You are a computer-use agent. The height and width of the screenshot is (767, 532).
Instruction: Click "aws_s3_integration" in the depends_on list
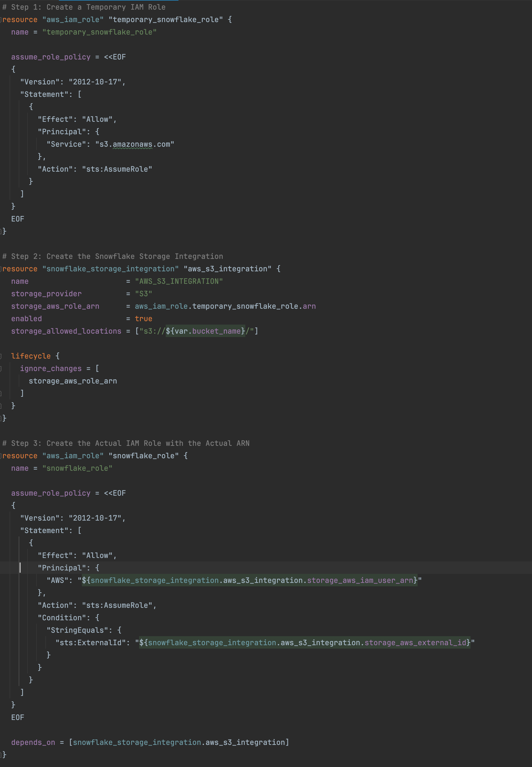(x=245, y=742)
